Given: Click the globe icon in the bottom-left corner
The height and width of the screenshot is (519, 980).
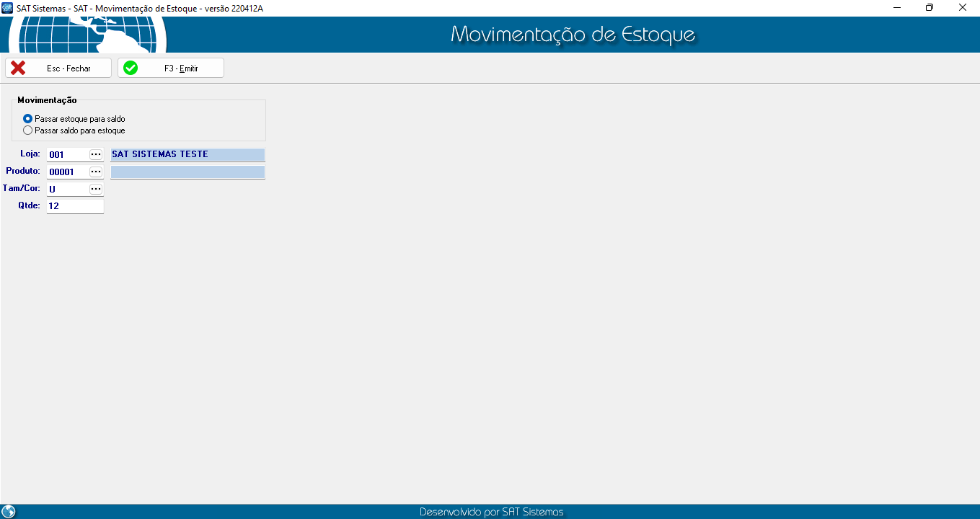Looking at the screenshot, I should click(x=9, y=511).
